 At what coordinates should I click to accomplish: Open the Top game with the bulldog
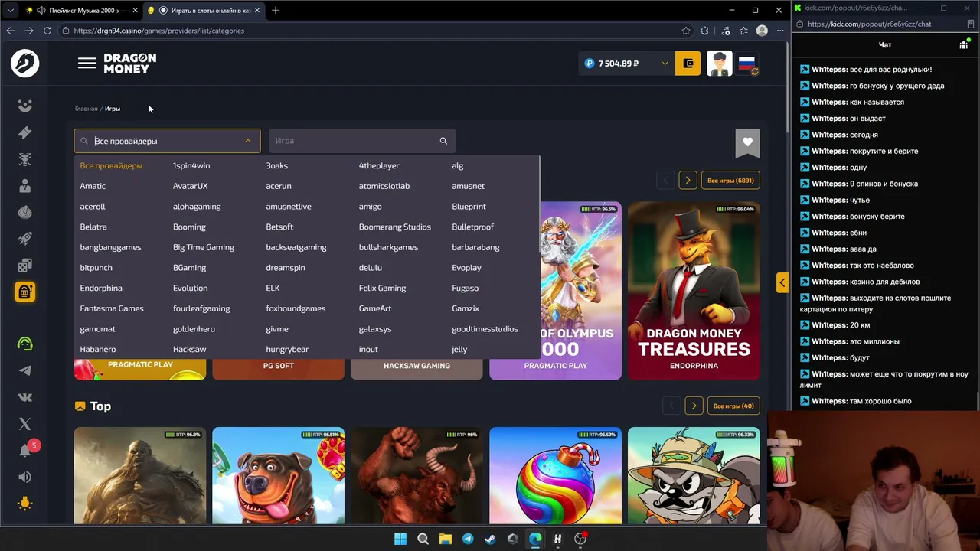point(278,475)
